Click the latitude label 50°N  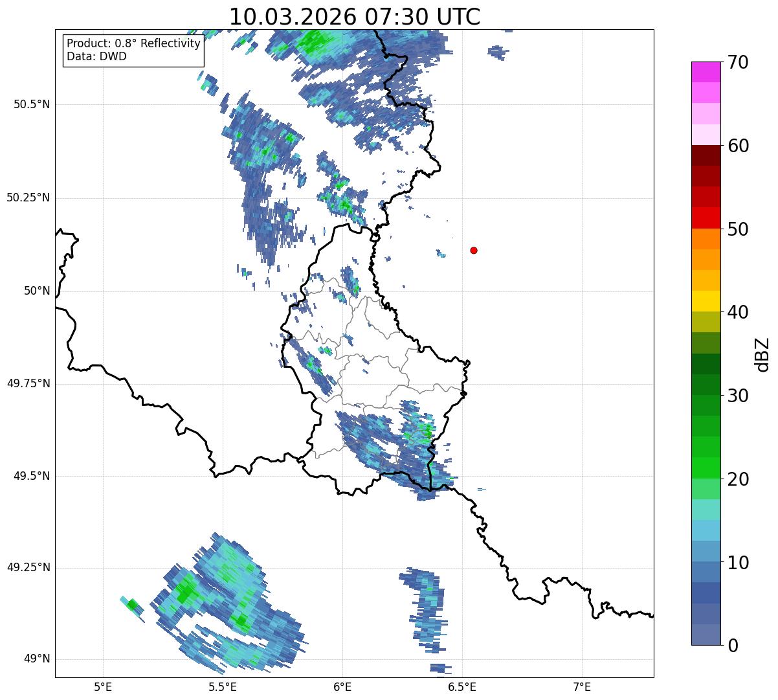[37, 291]
